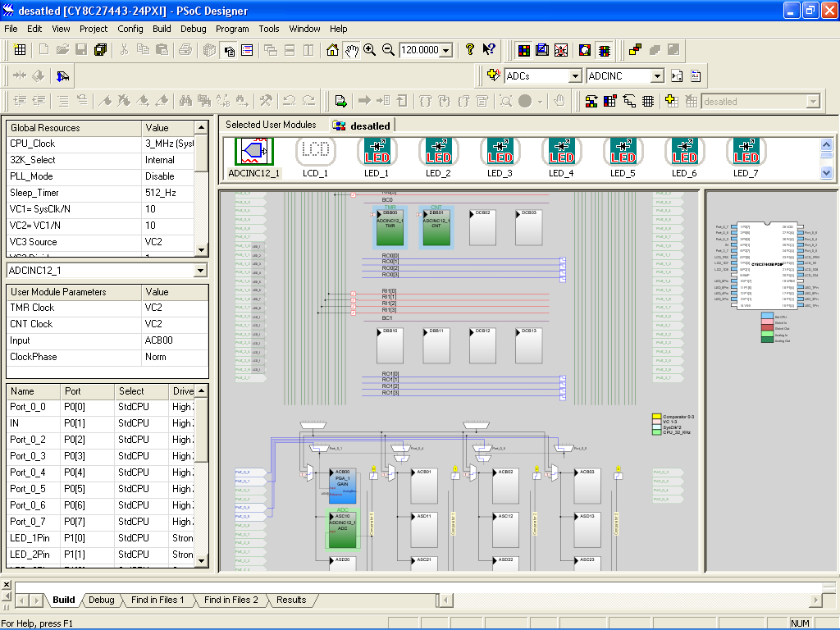Screen dimensions: 840x630
Task: Select the ADCINC12_1 TMR digital block DBB00
Action: coord(390,227)
